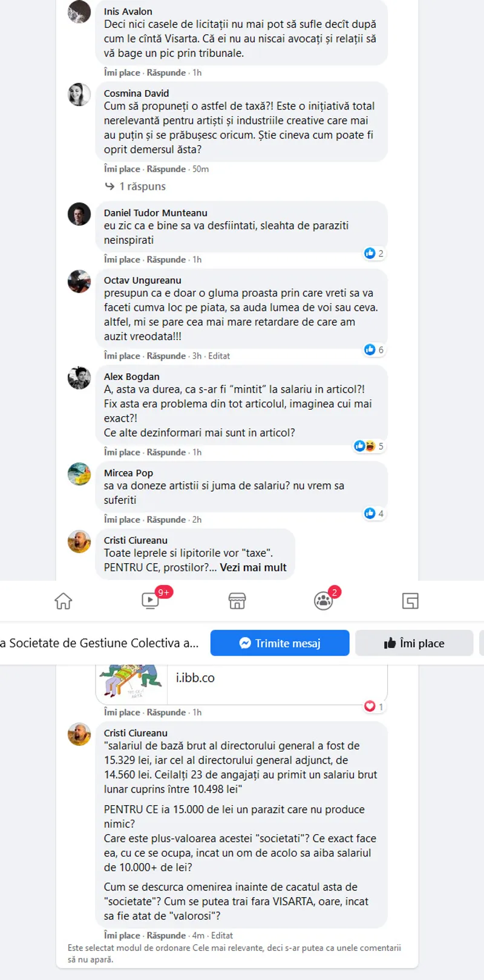The image size is (484, 980).
Task: Open Inis Avalon's profile name link
Action: (128, 11)
